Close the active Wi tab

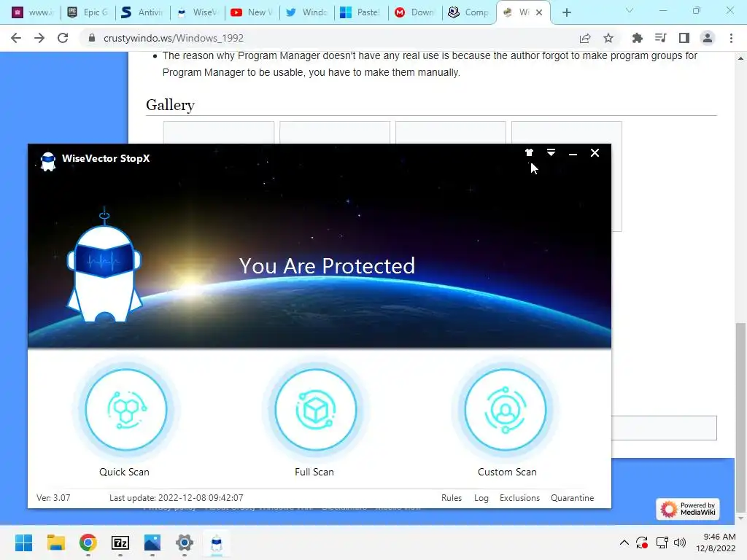point(539,12)
